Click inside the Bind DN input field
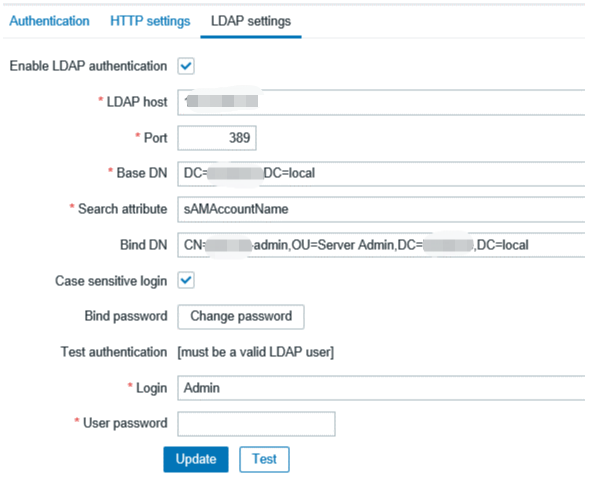This screenshot has height=491, width=603. (380, 244)
